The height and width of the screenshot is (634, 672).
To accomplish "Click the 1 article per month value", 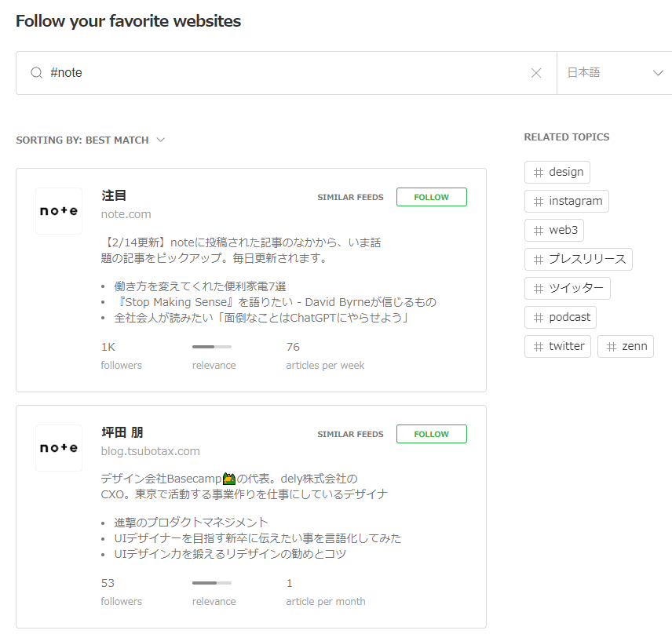I will [289, 583].
